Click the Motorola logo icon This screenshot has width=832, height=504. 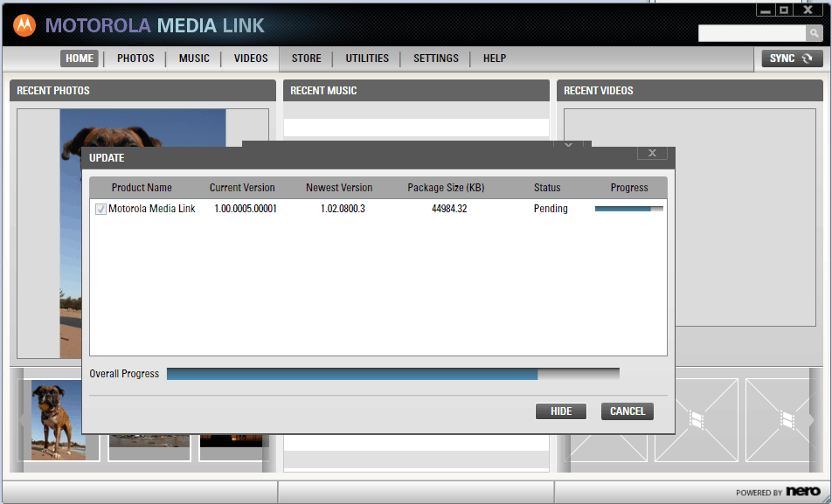click(x=24, y=25)
